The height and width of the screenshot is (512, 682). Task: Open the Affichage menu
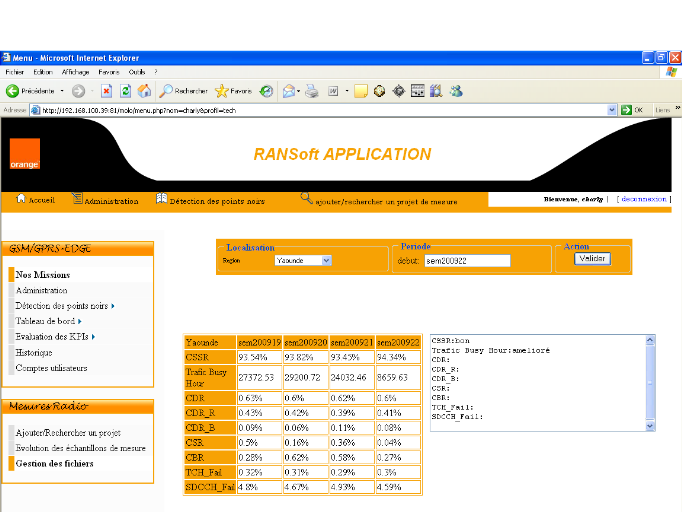[75, 72]
